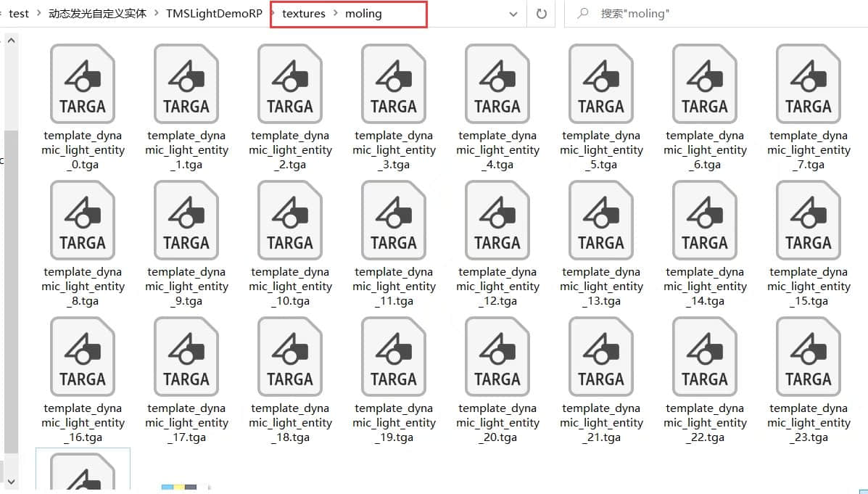The image size is (868, 494).
Task: Navigate to 动态发光自定义实体 breadcrumb folder
Action: coord(97,13)
